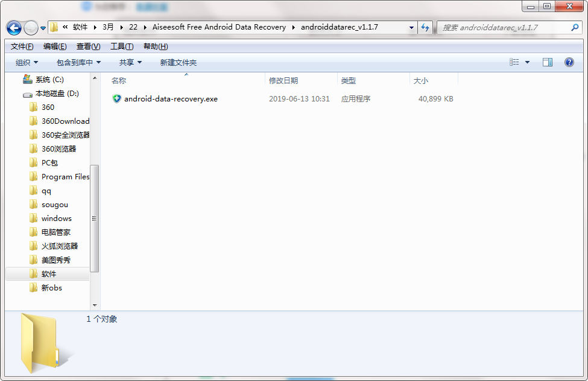Select the 软件 folder in sidebar
Screen dimensions: 588x381
(49, 274)
